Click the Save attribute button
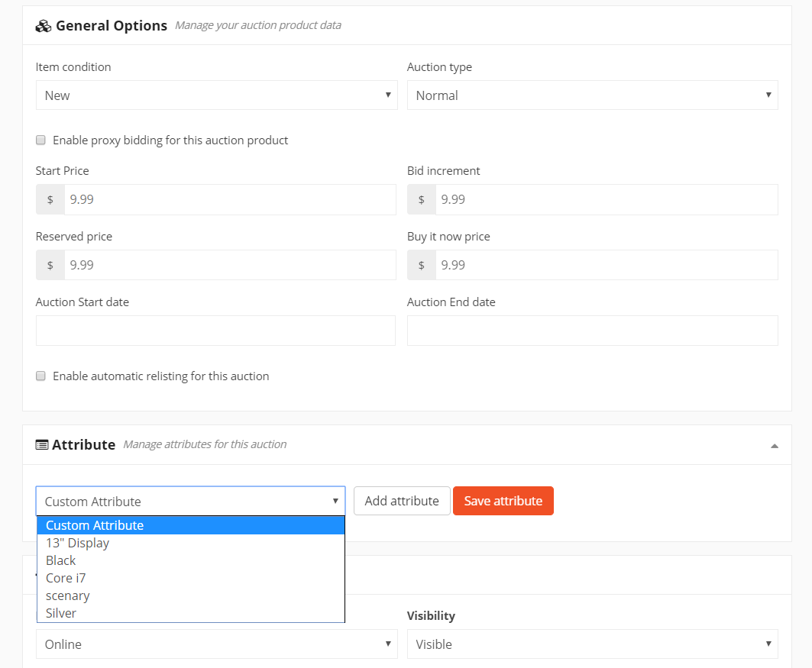 click(x=503, y=501)
